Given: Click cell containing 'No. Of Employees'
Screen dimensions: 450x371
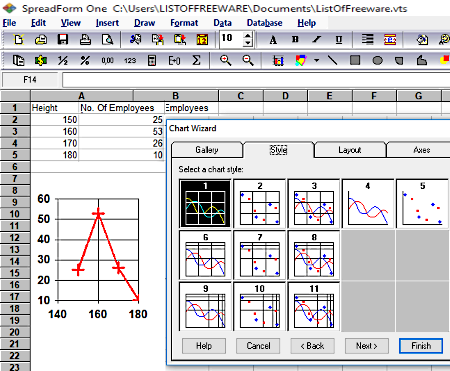Looking at the screenshot, I should click(121, 108).
